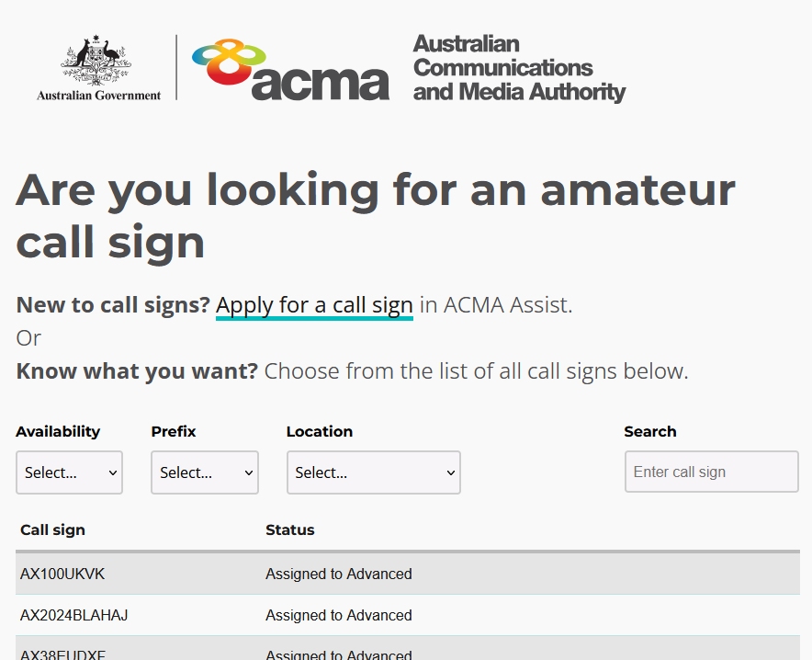Viewport: 812px width, 660px height.
Task: Click the Call sign column header
Action: 52,529
